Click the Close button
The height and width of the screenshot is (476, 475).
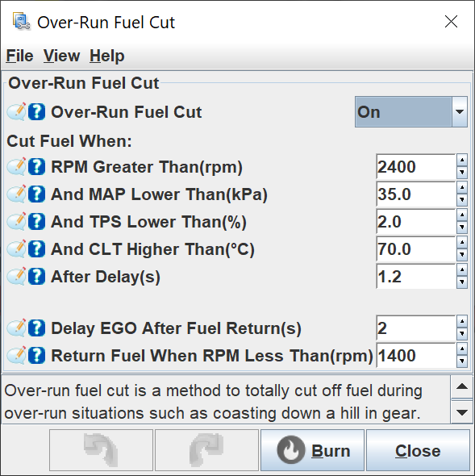(418, 450)
